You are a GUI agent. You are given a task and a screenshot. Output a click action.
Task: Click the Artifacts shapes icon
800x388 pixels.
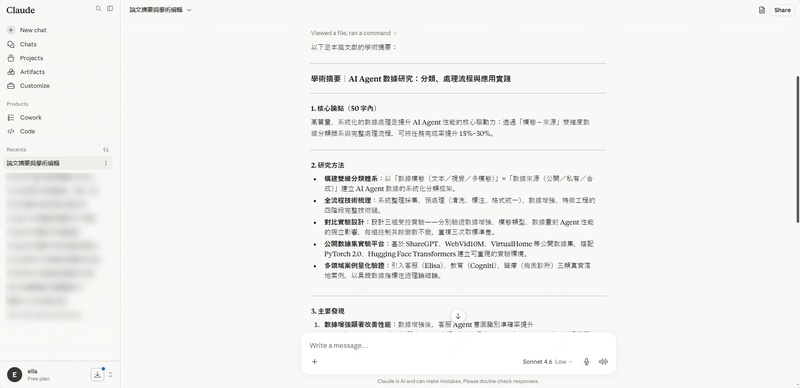pos(11,72)
